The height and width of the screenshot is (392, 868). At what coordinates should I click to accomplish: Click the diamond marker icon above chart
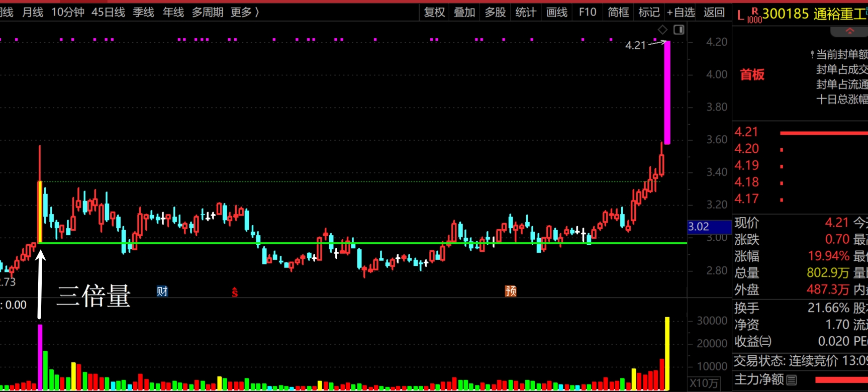tap(662, 30)
